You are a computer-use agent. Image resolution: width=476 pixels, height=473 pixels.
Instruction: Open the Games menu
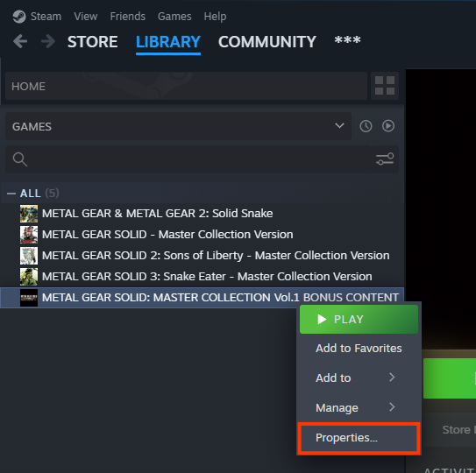click(x=174, y=17)
